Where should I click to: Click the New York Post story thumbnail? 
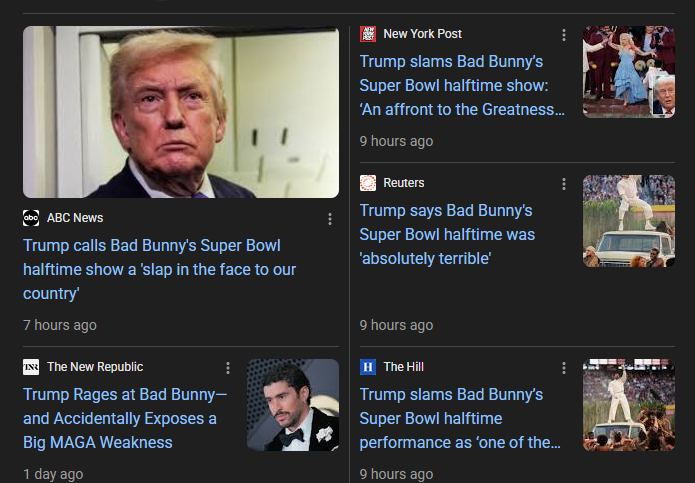point(629,72)
